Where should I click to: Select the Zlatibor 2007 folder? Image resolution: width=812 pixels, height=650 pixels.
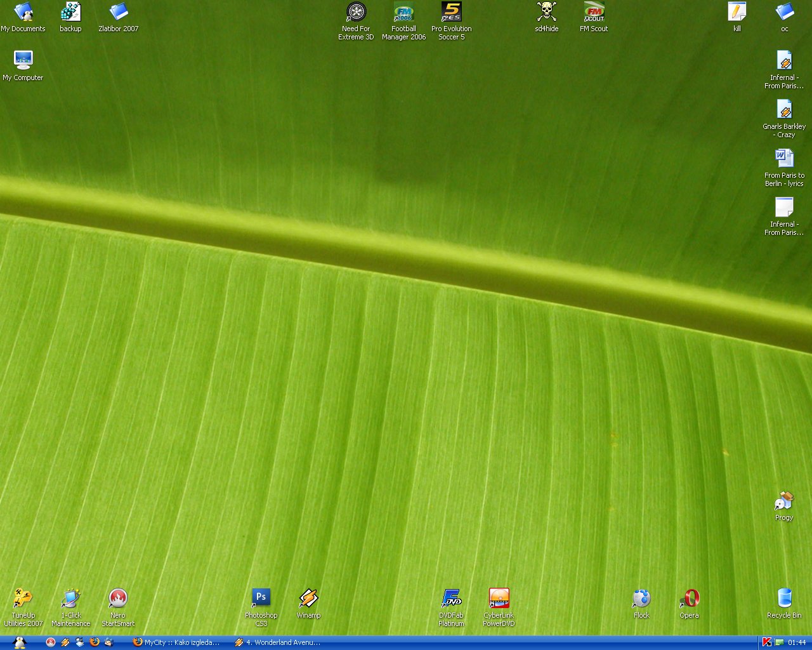tap(118, 12)
